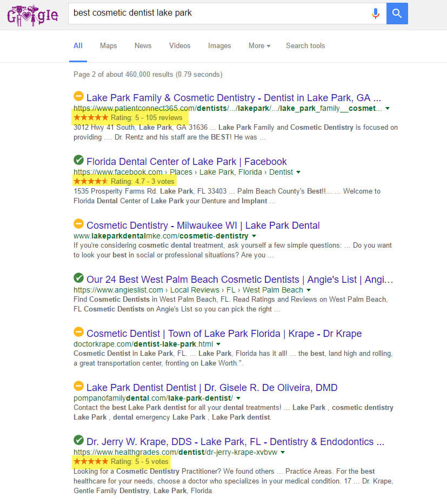Click 'Rating: 4.7 - 3 votes' text

tap(142, 181)
